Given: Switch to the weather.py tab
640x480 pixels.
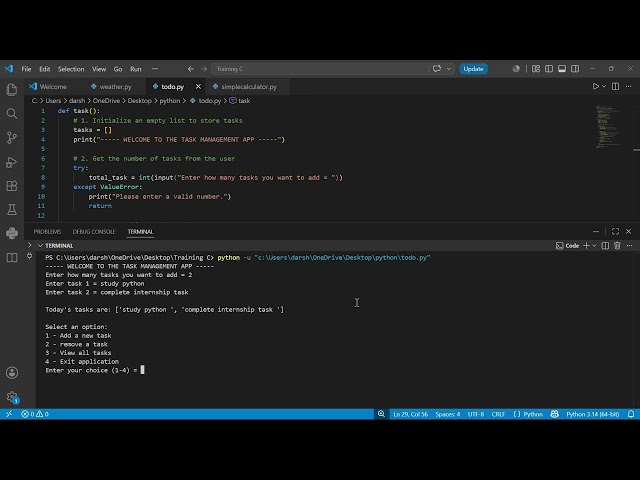Looking at the screenshot, I should pyautogui.click(x=116, y=87).
